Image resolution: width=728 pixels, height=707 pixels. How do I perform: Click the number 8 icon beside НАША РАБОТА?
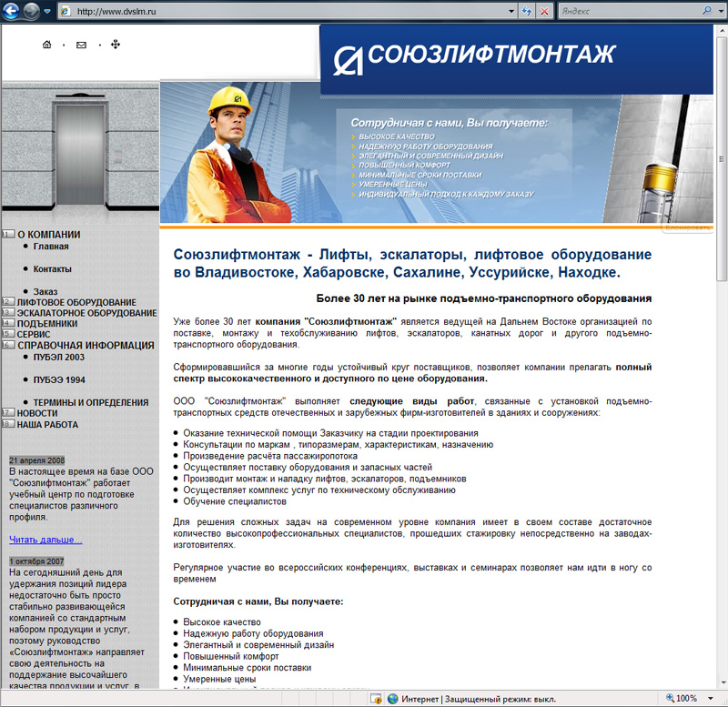point(8,424)
